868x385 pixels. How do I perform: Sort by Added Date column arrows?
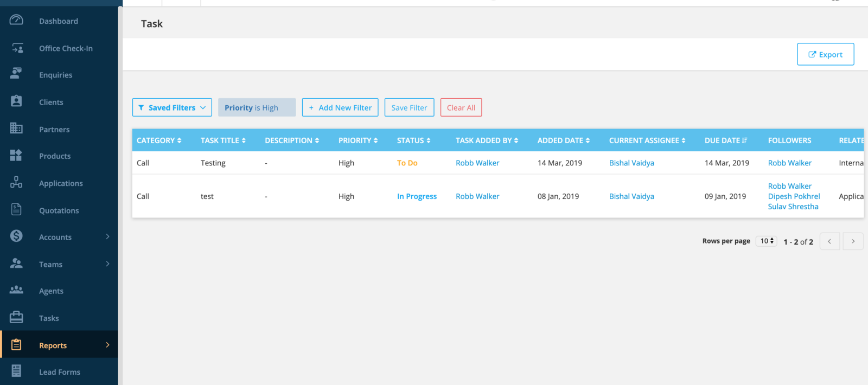click(x=588, y=140)
